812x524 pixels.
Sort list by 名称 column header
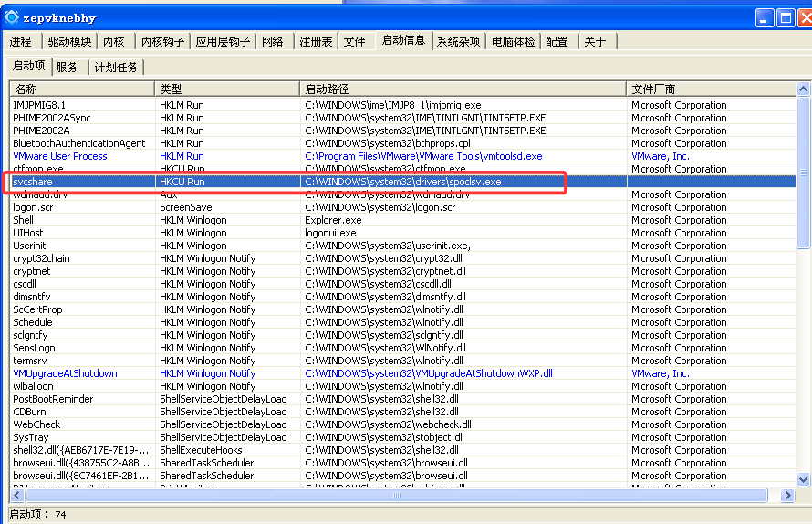[82, 89]
